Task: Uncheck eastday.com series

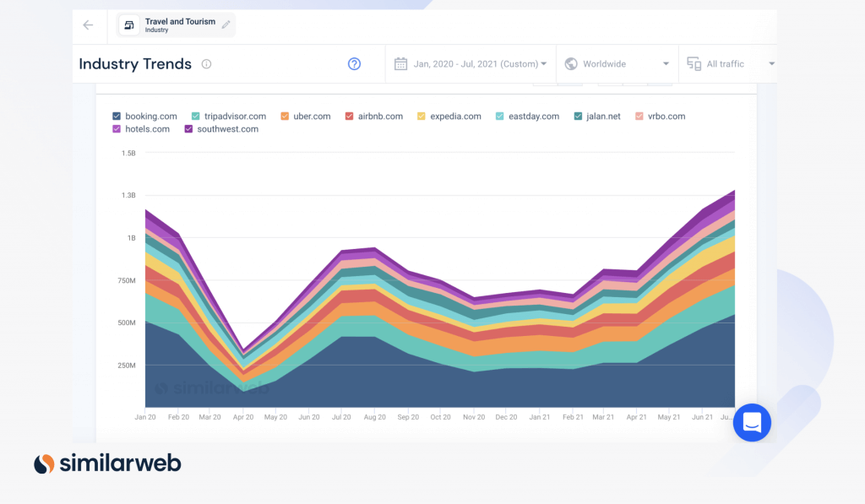Action: (x=500, y=117)
